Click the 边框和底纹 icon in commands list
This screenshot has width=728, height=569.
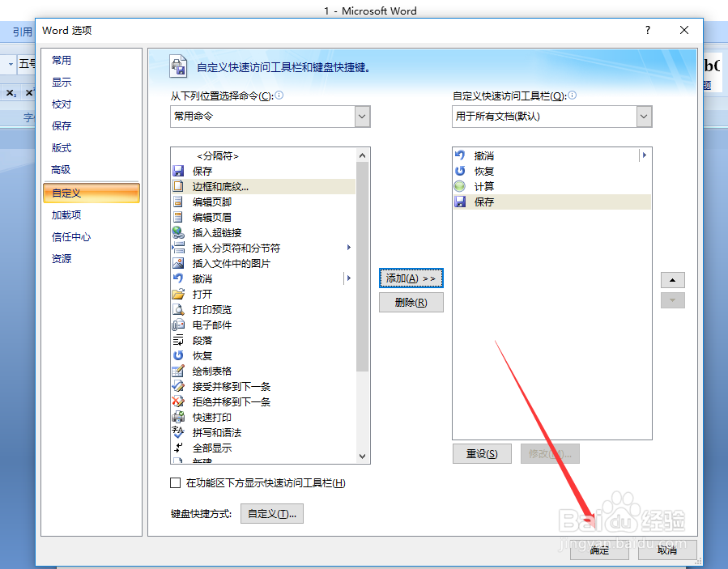tap(178, 187)
